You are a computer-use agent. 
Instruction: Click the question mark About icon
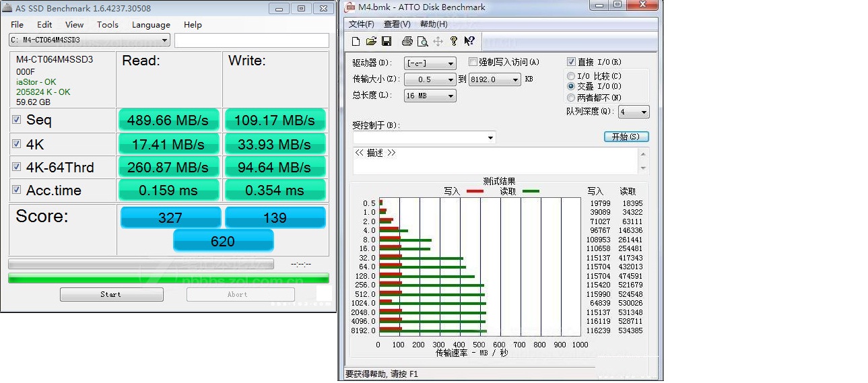point(454,42)
